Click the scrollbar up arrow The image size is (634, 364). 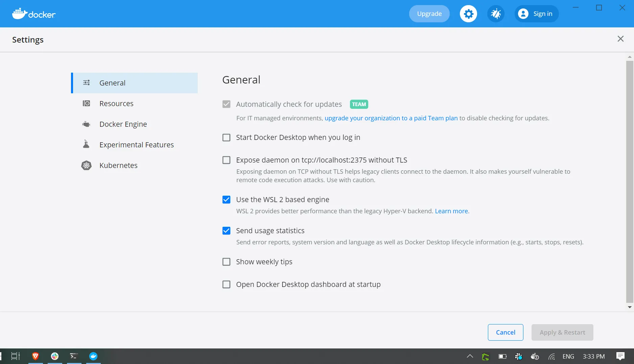630,57
